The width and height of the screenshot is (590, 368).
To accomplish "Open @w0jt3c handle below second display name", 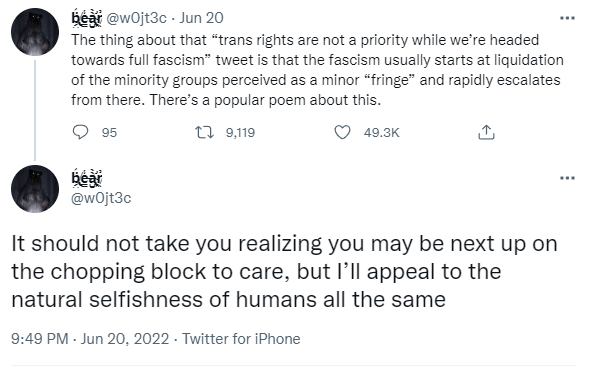I will click(101, 198).
